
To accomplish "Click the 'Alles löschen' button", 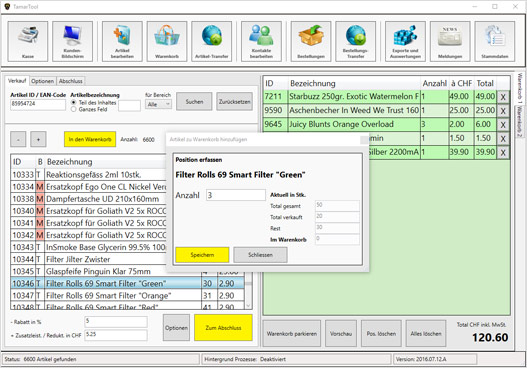I will tap(426, 334).
